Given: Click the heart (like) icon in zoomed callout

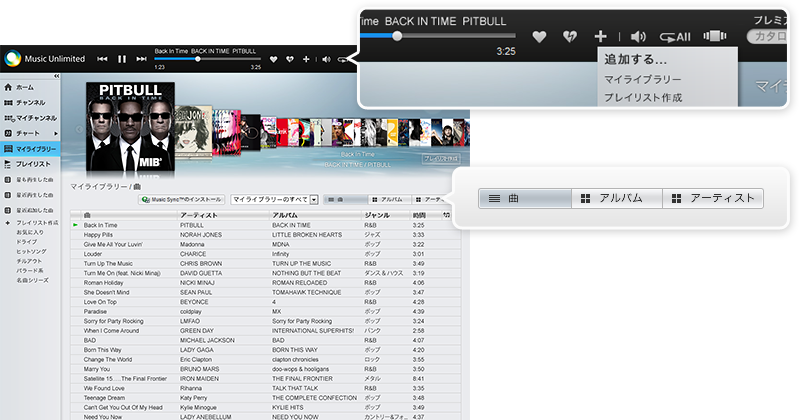Looking at the screenshot, I should (539, 37).
